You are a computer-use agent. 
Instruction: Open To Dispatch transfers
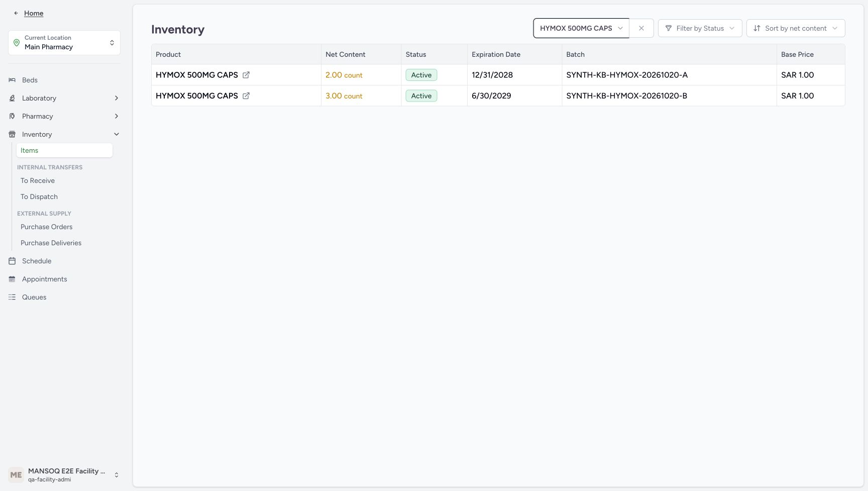tap(39, 197)
